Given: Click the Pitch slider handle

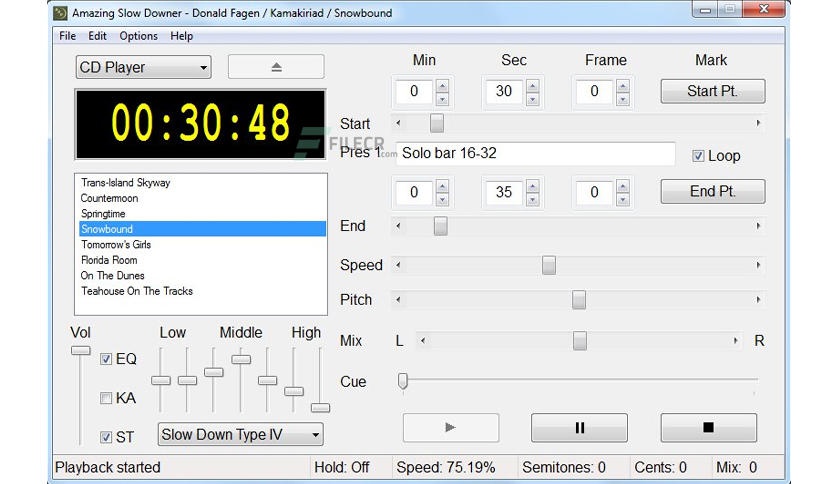Looking at the screenshot, I should pyautogui.click(x=578, y=300).
